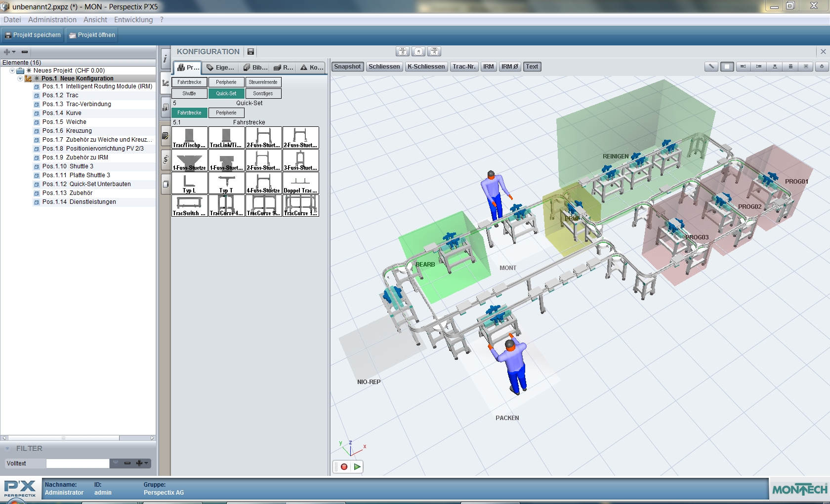Screen dimensions: 830x504
Task: Switch to the Eige... properties tab
Action: 220,68
